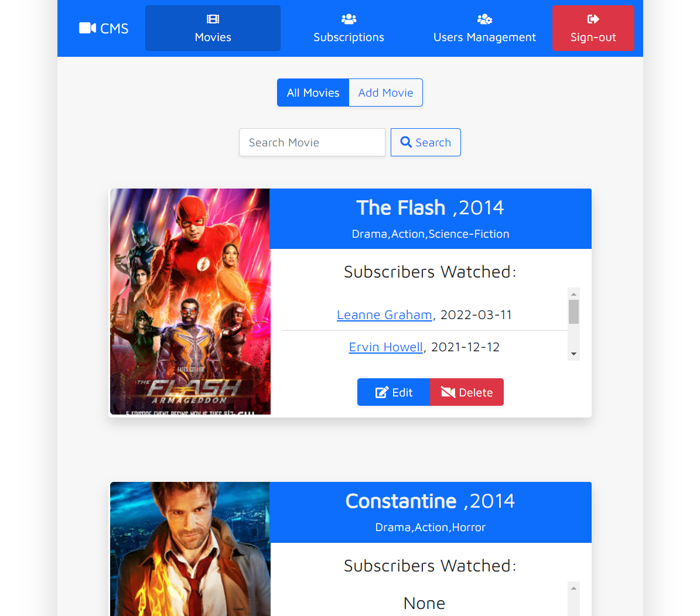Click the magnifier icon in the Search button
Viewport: 700px width, 616px height.
click(x=405, y=142)
